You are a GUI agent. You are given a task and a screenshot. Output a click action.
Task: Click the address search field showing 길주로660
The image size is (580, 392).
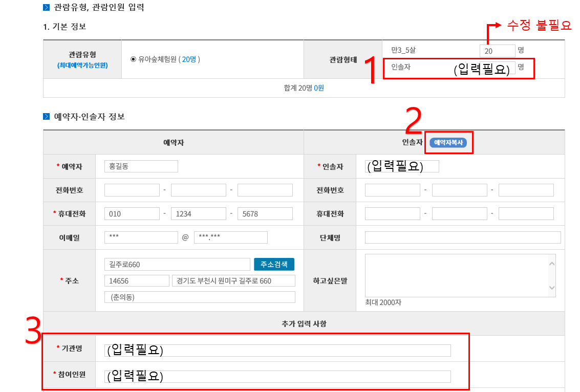[x=177, y=264]
